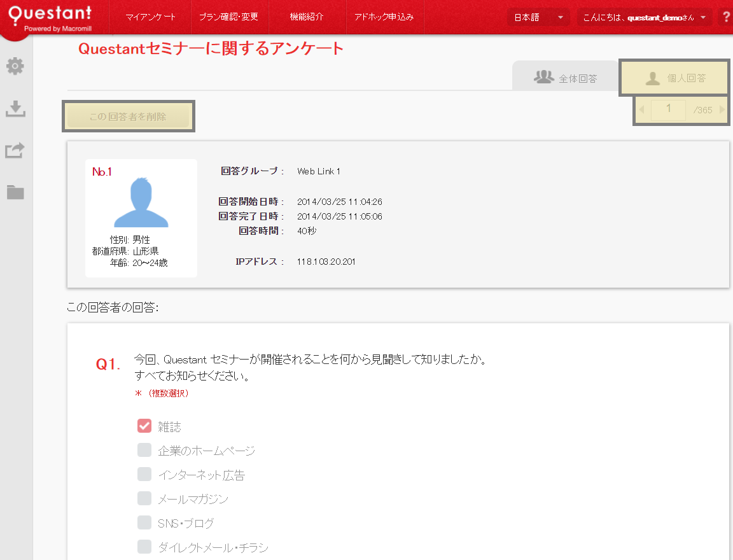
Task: Toggle the 企業のホームページ checkbox
Action: tap(144, 450)
